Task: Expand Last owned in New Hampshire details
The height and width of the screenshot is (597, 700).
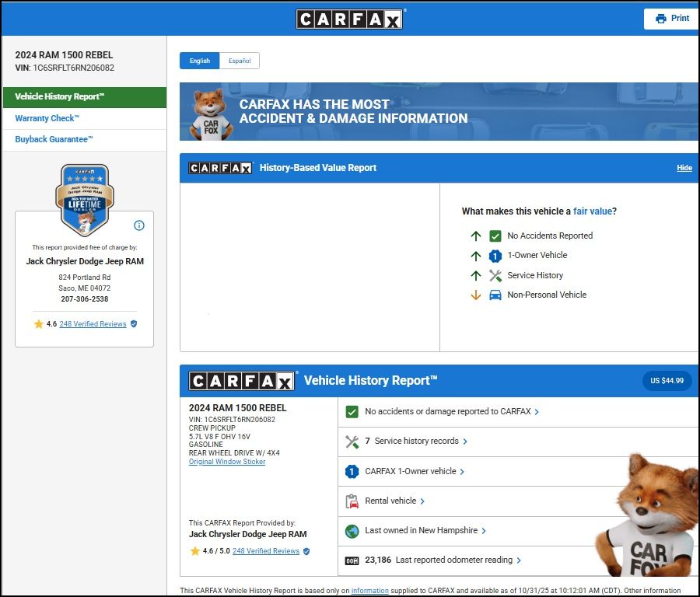Action: tap(425, 531)
